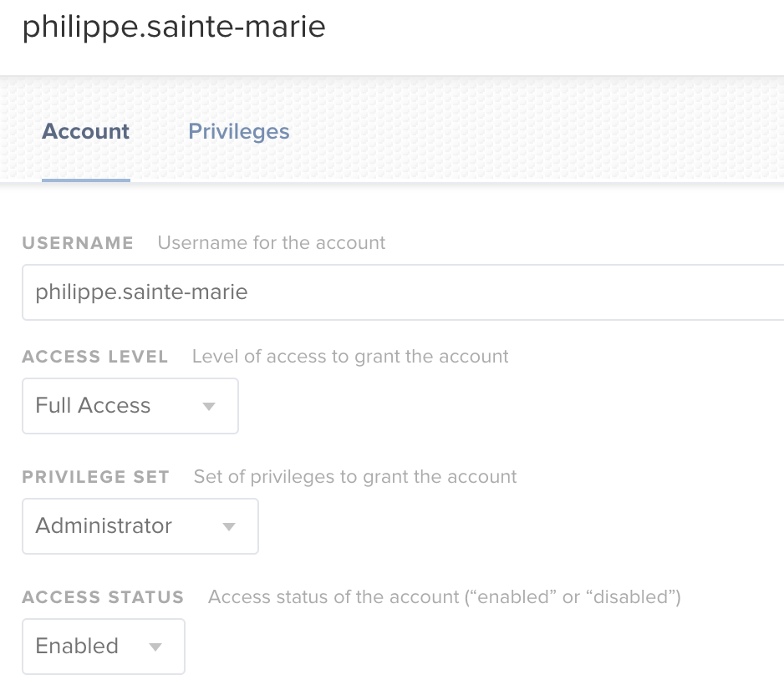Click the philippe.sainte-marie page heading
The width and height of the screenshot is (784, 695).
[x=174, y=27]
